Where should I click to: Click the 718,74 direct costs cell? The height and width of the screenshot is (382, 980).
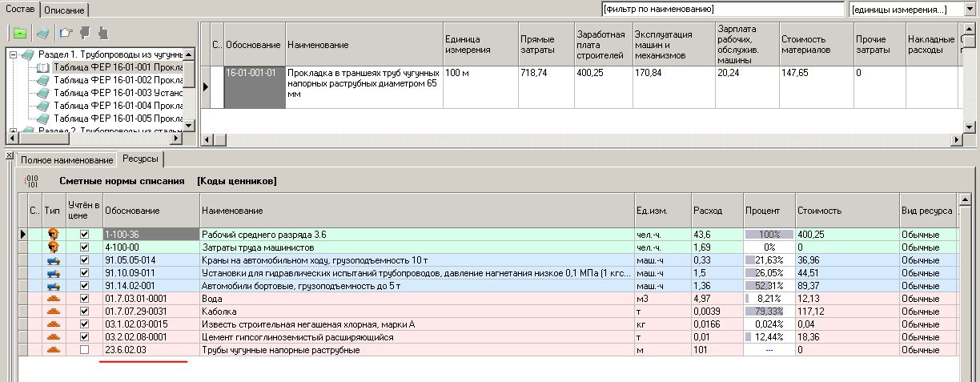pos(545,87)
